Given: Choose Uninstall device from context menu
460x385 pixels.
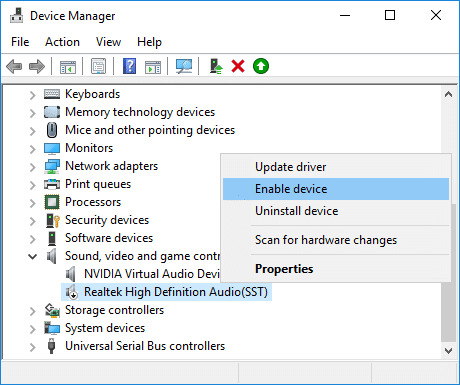Looking at the screenshot, I should 336,211.
